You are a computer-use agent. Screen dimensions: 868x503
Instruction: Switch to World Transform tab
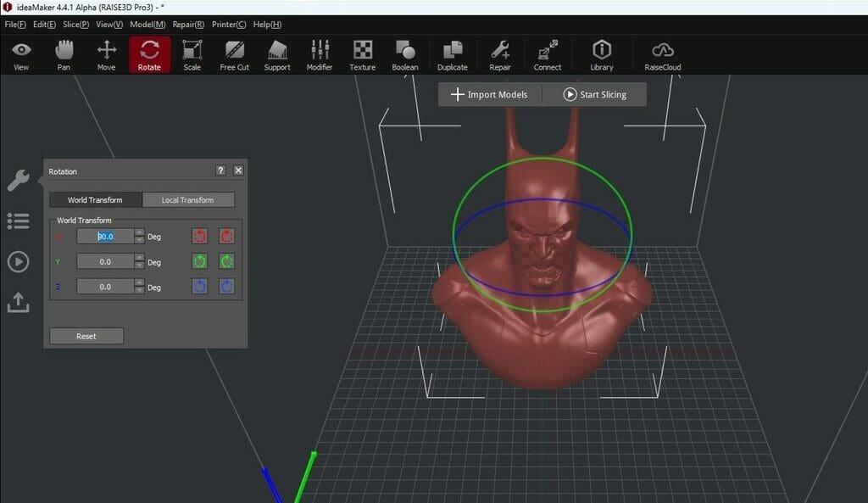pos(95,200)
